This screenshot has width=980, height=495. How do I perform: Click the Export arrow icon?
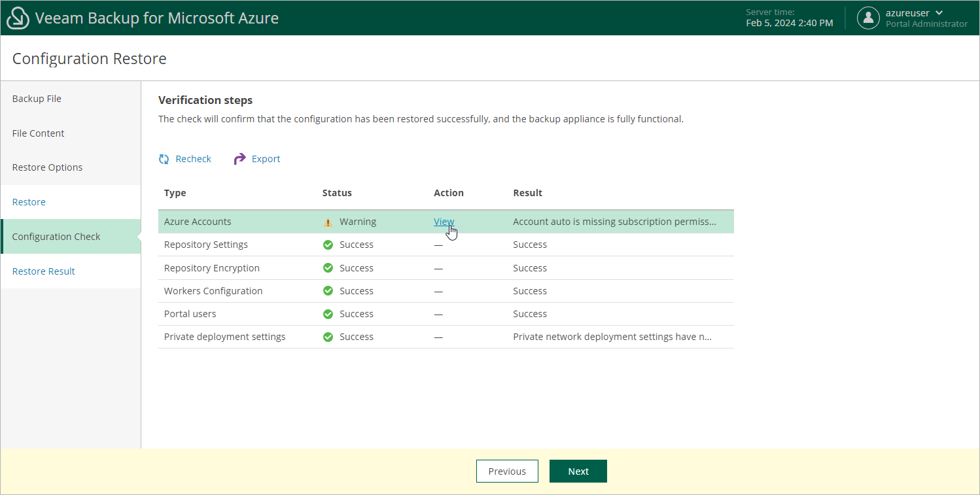tap(240, 159)
